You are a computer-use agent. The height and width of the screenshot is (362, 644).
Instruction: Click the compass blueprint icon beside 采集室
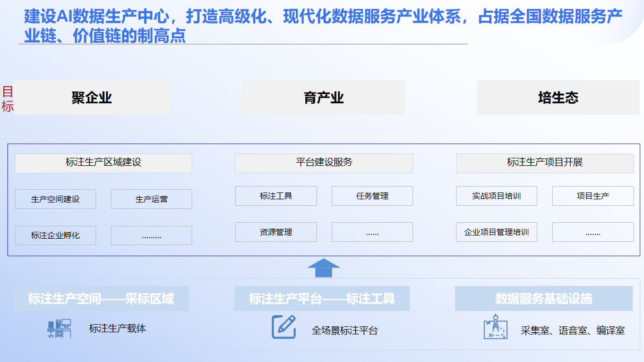495,326
